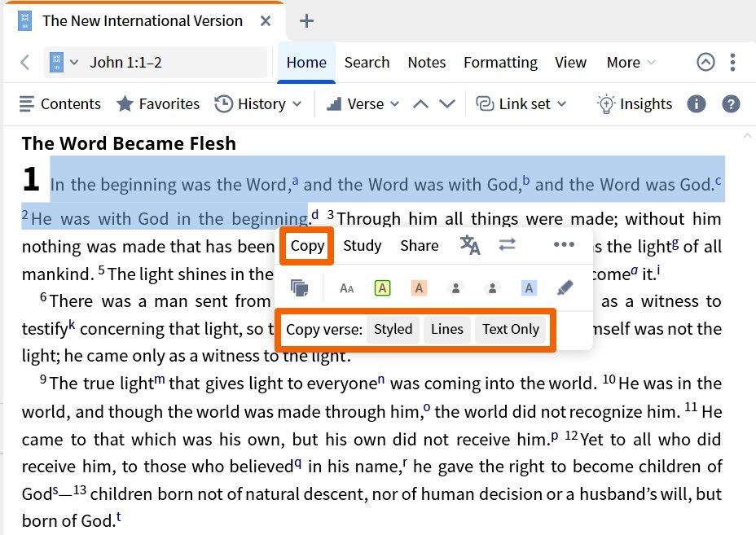This screenshot has height=535, width=756.
Task: Click the info circle icon
Action: pyautogui.click(x=696, y=103)
